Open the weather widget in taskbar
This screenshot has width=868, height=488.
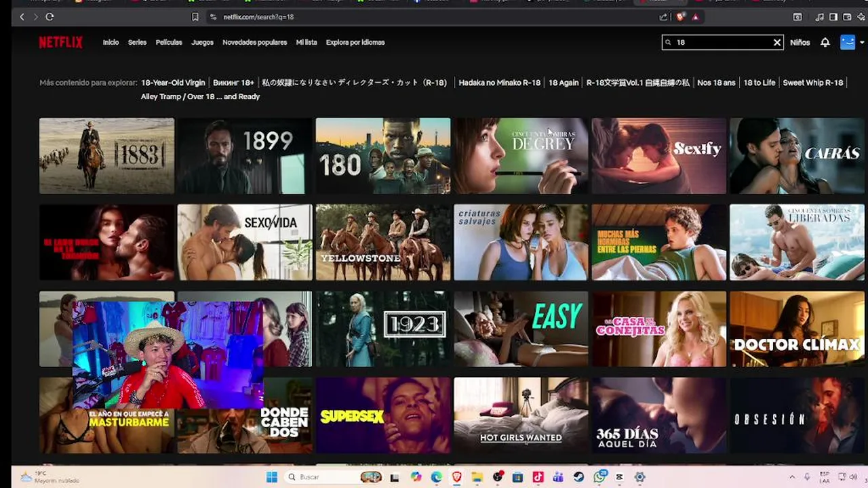[50, 477]
